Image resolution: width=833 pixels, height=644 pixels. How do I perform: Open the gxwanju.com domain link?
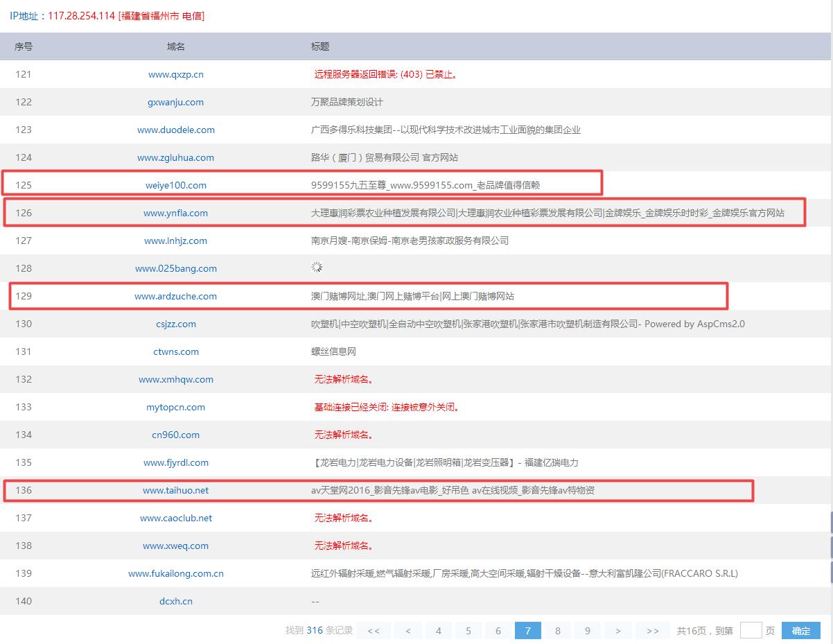175,102
